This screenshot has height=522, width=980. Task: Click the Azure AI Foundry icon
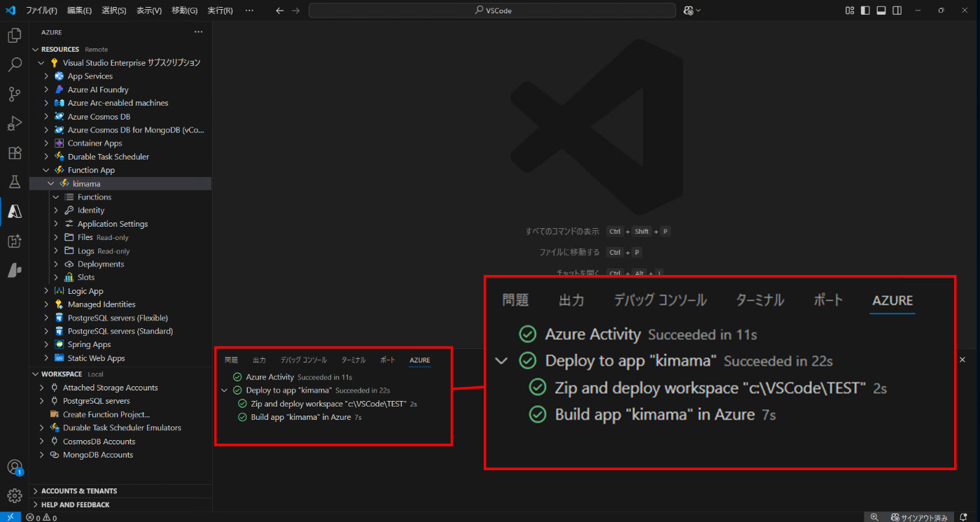click(x=59, y=90)
